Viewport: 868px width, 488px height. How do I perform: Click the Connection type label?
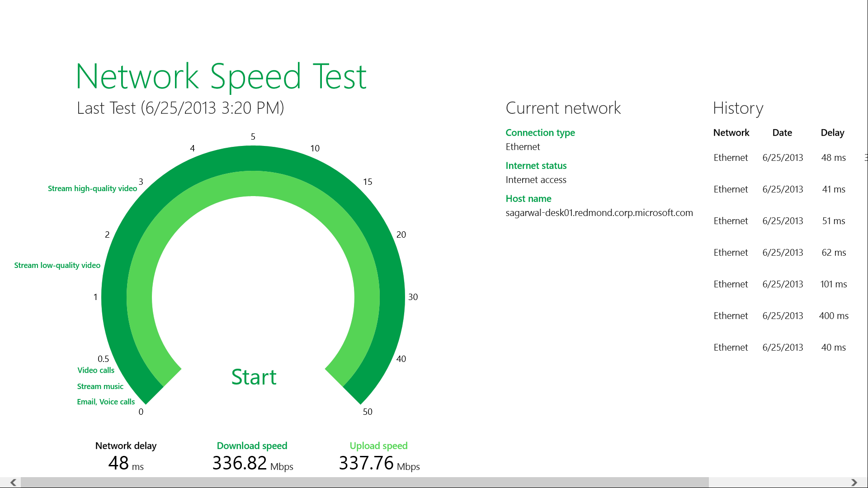pyautogui.click(x=540, y=132)
